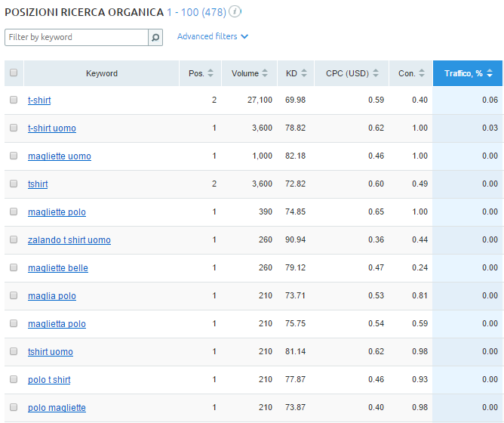Check the maglia polo row checkbox
The width and height of the screenshot is (504, 423).
coord(14,295)
